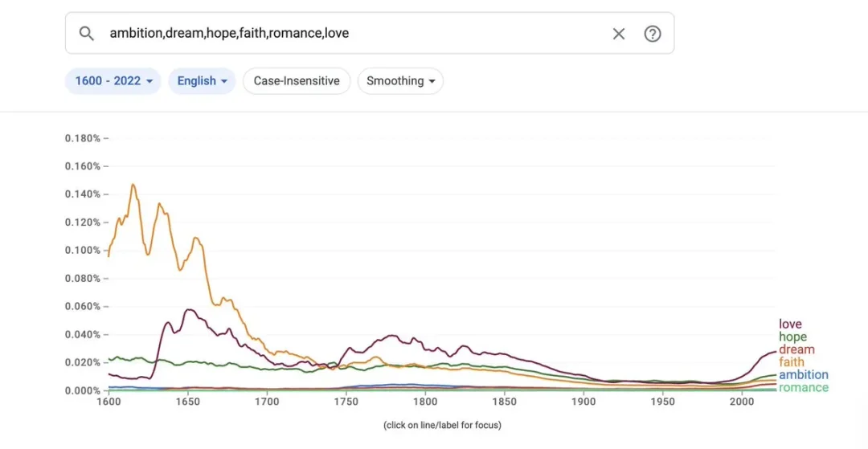Open the help question mark icon
The height and width of the screenshot is (449, 868).
point(652,34)
